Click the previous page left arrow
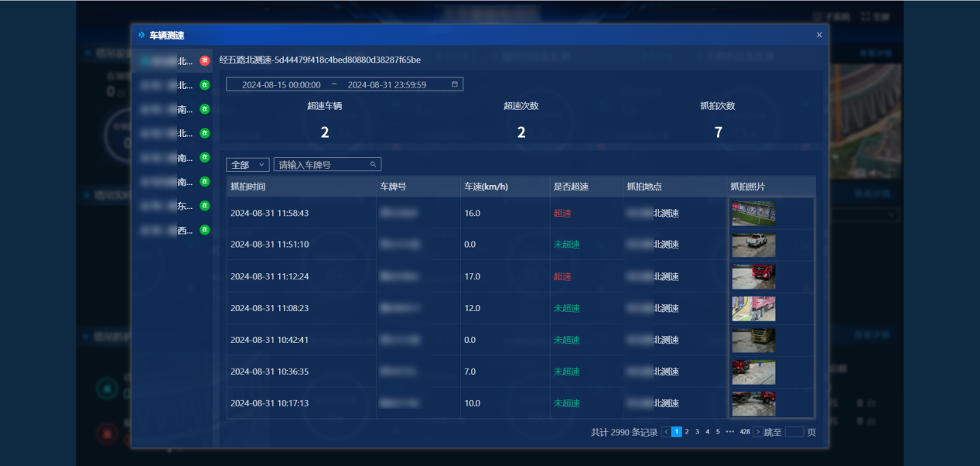This screenshot has width=980, height=466. click(666, 432)
